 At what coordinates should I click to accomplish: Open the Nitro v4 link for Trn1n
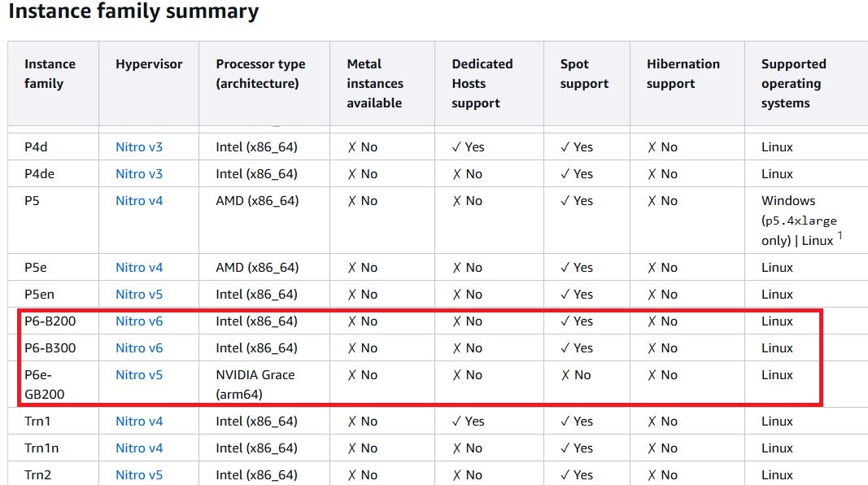pyautogui.click(x=139, y=448)
